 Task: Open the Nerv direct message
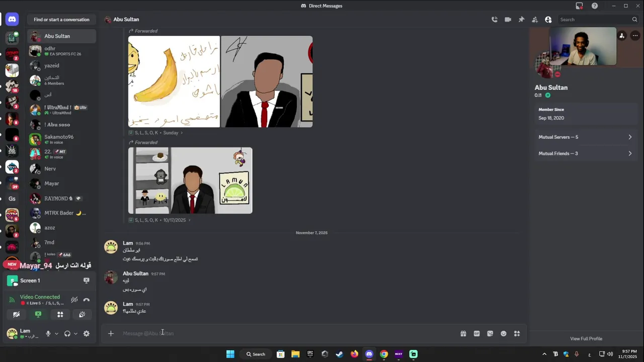click(x=61, y=169)
